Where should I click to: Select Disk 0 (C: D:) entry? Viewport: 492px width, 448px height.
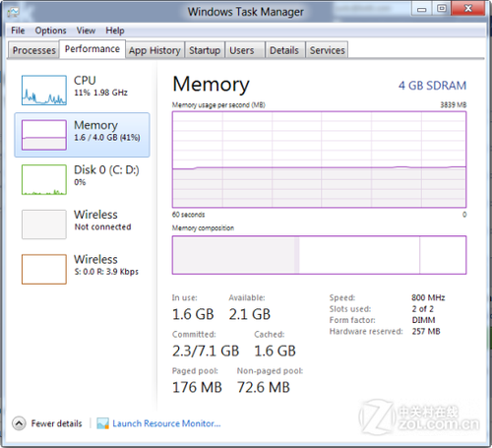tap(82, 179)
